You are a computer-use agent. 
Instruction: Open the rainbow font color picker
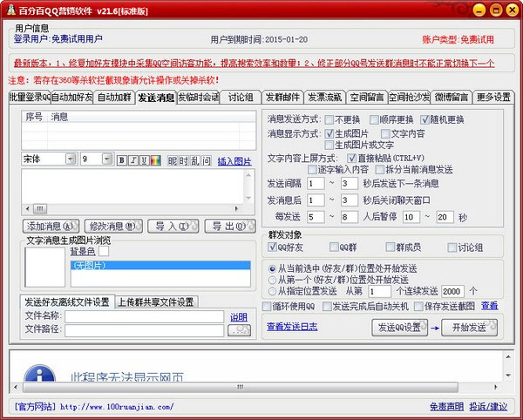[x=155, y=160]
